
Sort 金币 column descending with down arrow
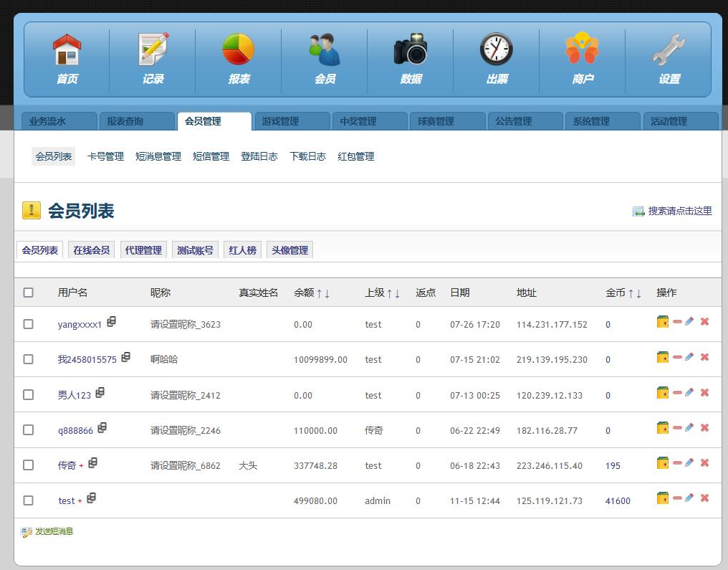(x=639, y=293)
